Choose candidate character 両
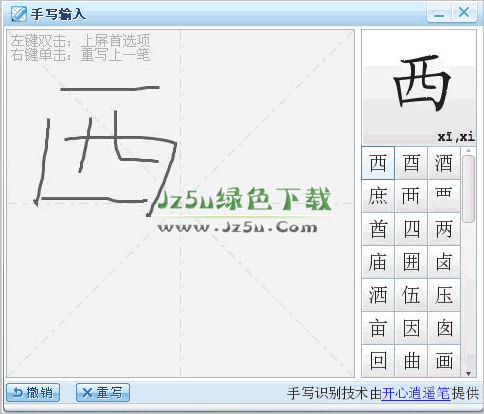This screenshot has width=484, height=414. (411, 196)
